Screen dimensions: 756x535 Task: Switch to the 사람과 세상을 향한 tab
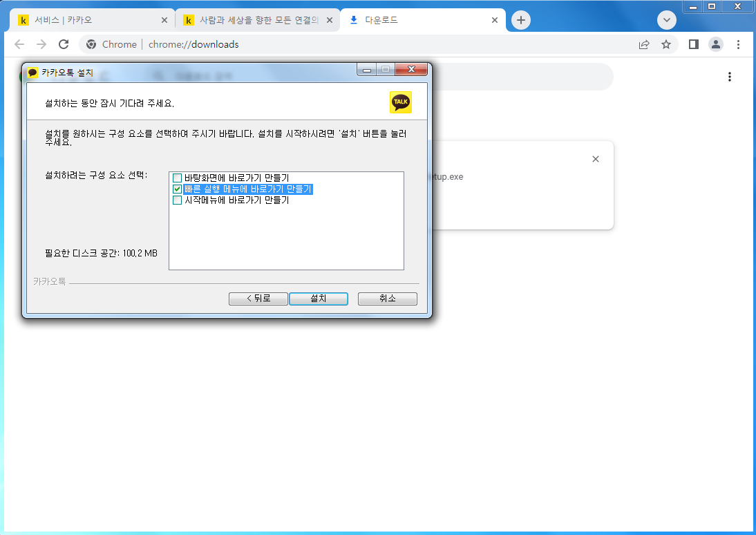pyautogui.click(x=258, y=20)
